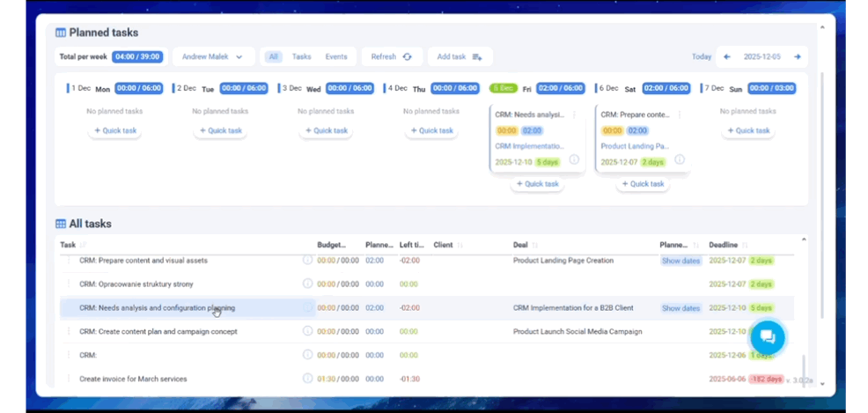
Task: Click info icon for Opracowanie struktury strony
Action: pyautogui.click(x=307, y=284)
